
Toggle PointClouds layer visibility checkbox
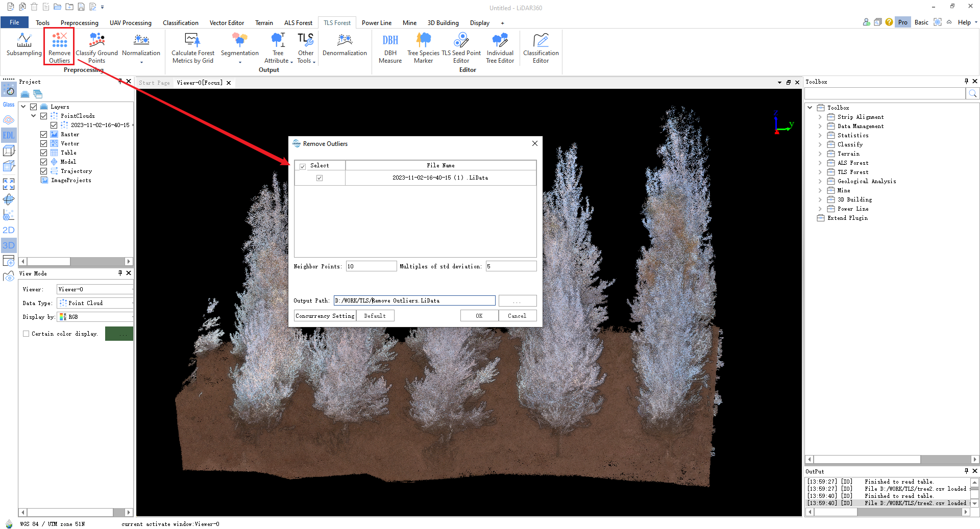click(x=43, y=116)
